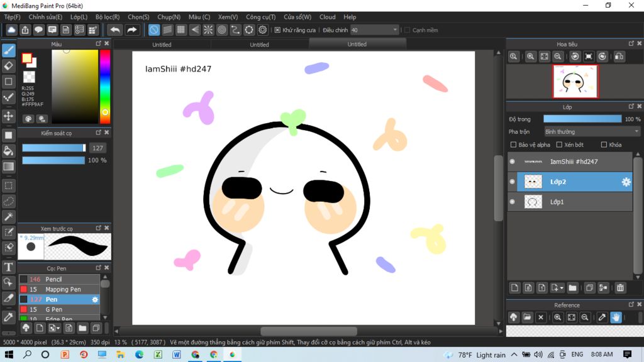Open the Chỉnh sửa(E) menu

point(45,17)
